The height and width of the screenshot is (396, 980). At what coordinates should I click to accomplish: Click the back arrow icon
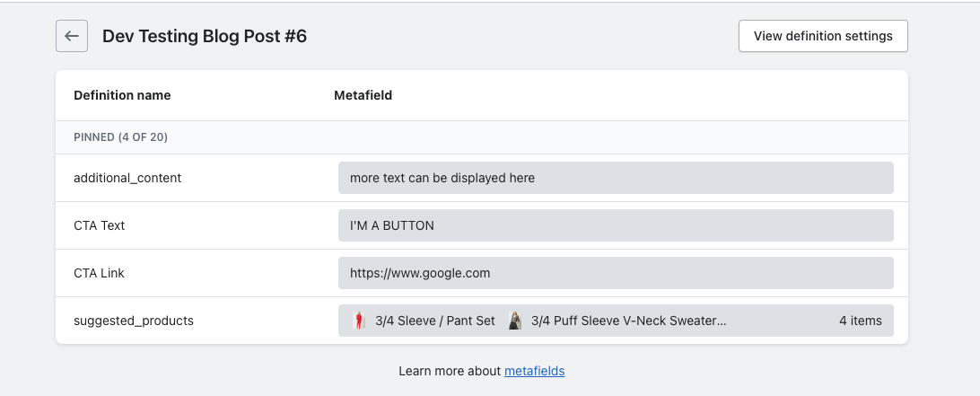tap(72, 36)
